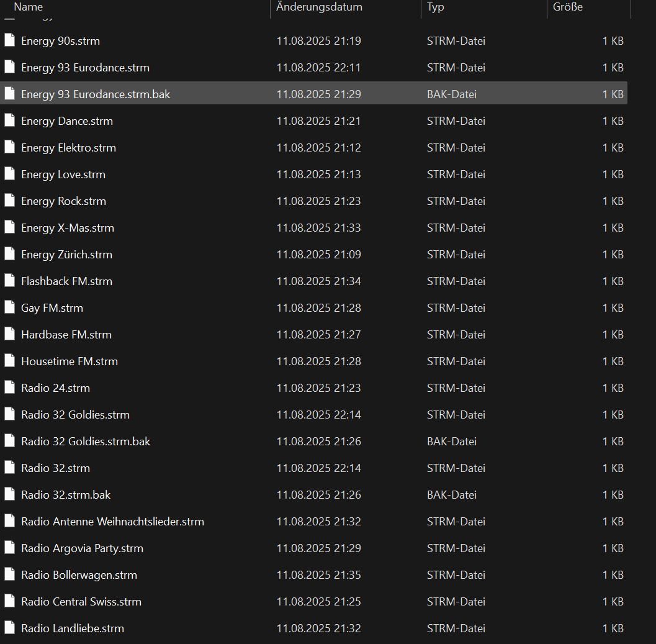Click file icon of Radio Antenne Weihnachtslieder.strm

point(10,520)
